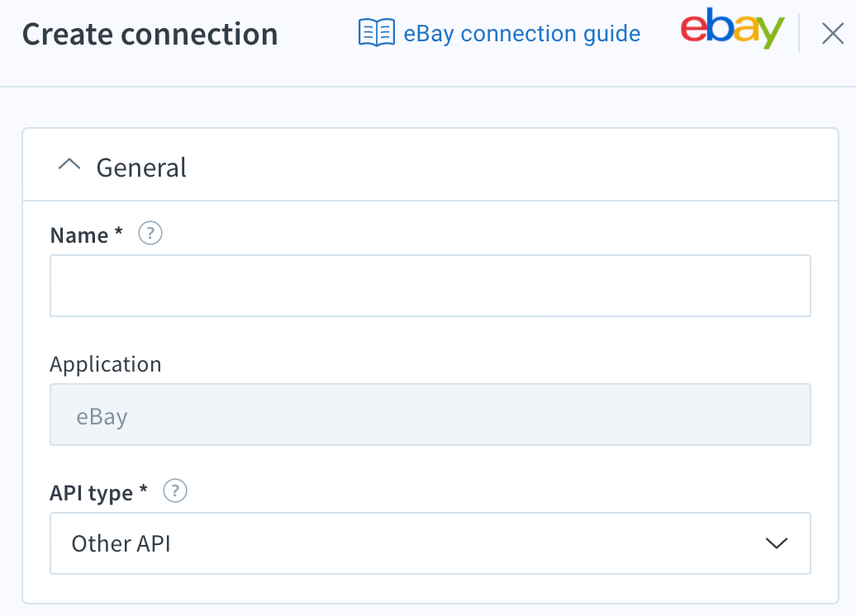Click the eBay logo in header
Image resolution: width=856 pixels, height=616 pixels.
click(x=732, y=28)
